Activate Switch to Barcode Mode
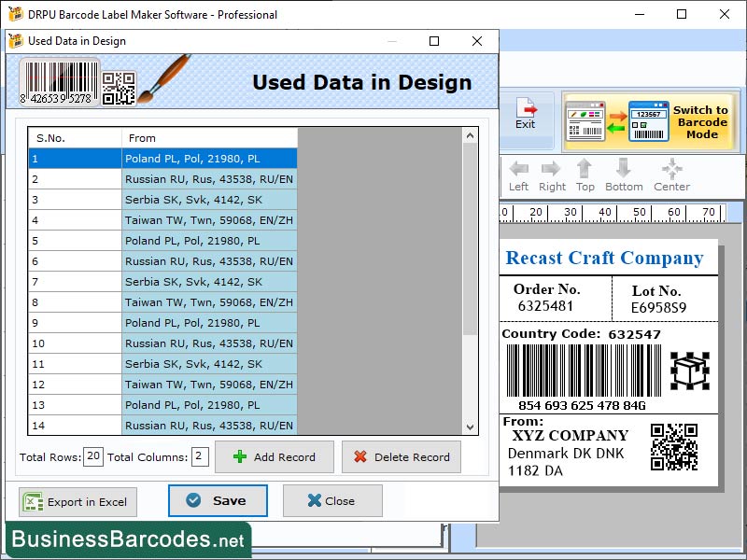 click(654, 119)
